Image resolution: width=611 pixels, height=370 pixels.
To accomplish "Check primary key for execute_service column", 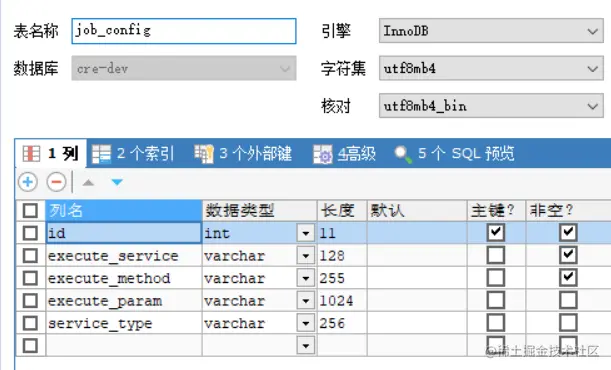I will pyautogui.click(x=495, y=255).
